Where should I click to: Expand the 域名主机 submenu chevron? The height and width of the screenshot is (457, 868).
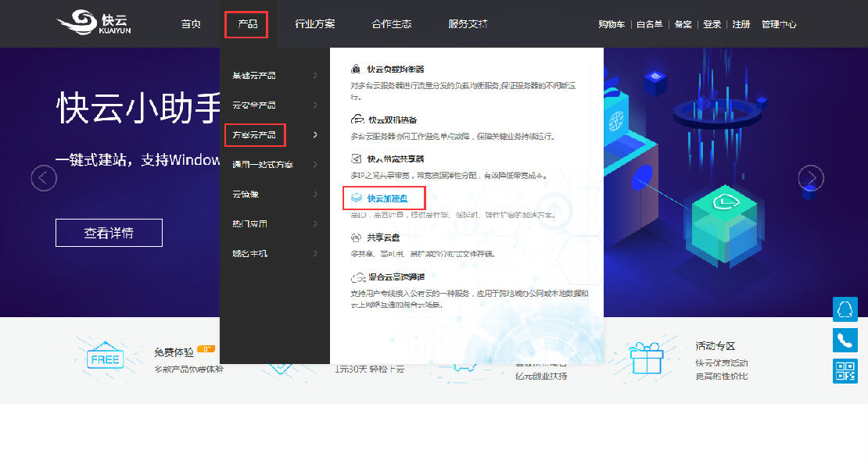coord(315,254)
